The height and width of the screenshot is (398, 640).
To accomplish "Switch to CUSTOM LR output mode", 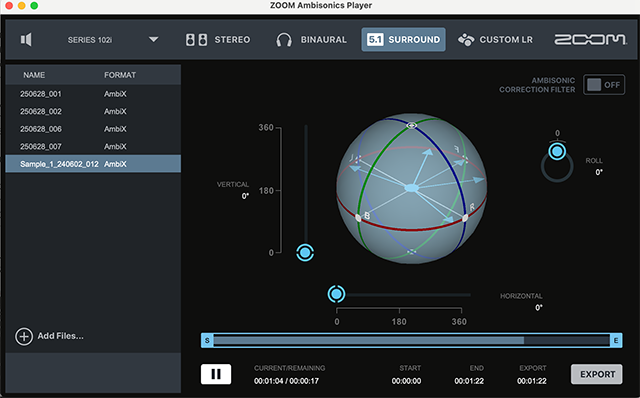I will click(495, 40).
